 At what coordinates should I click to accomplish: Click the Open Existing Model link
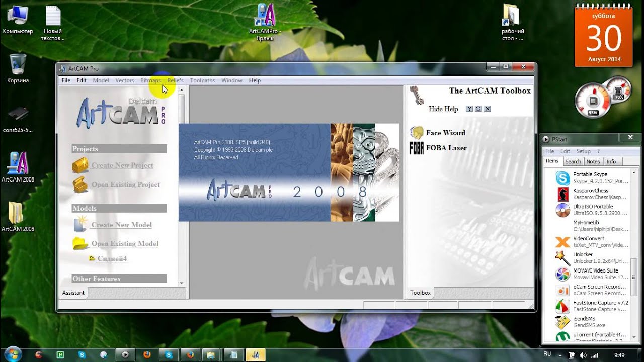click(125, 244)
